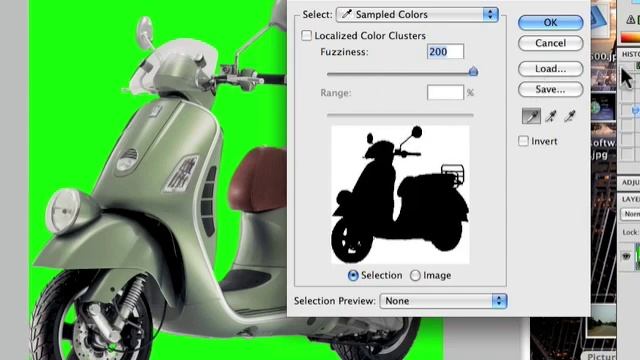Screen dimensions: 640x360
Task: Choose the Image radio button
Action: point(415,276)
